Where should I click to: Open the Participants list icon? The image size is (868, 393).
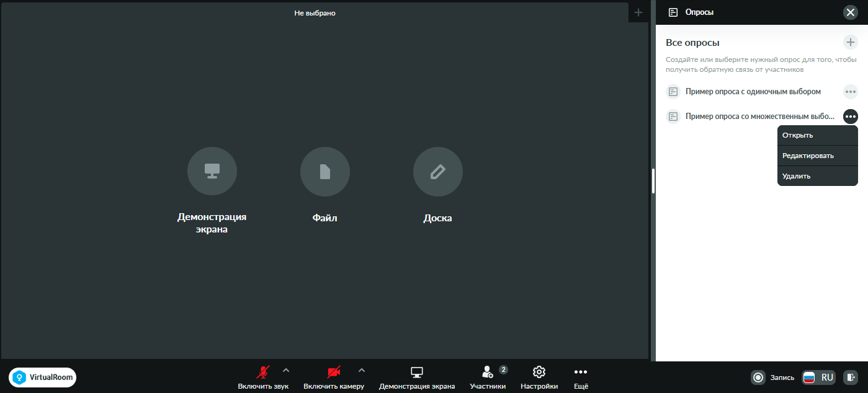click(x=488, y=372)
